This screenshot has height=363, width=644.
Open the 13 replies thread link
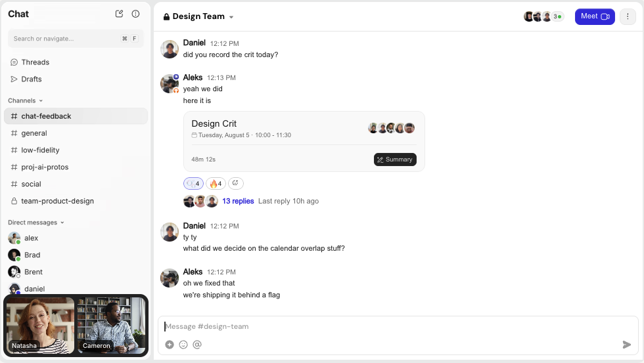[x=238, y=201]
